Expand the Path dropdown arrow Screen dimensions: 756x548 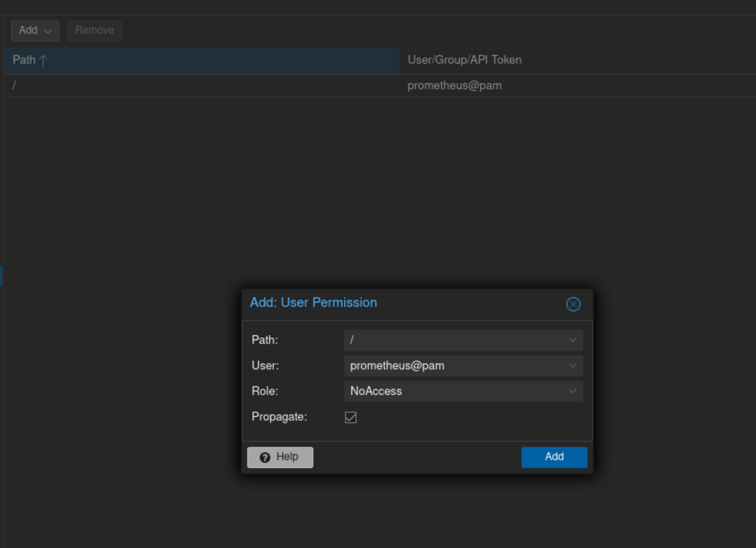tap(572, 340)
